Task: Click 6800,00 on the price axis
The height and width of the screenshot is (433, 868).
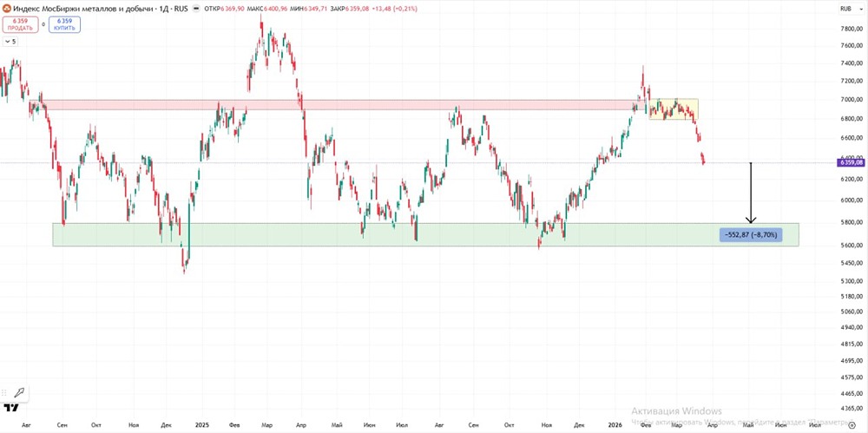Action: 852,119
